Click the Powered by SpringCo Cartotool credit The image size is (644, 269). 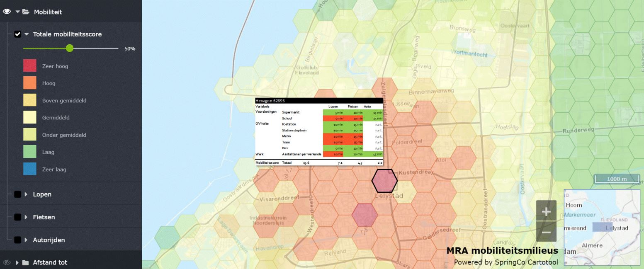pos(506,262)
